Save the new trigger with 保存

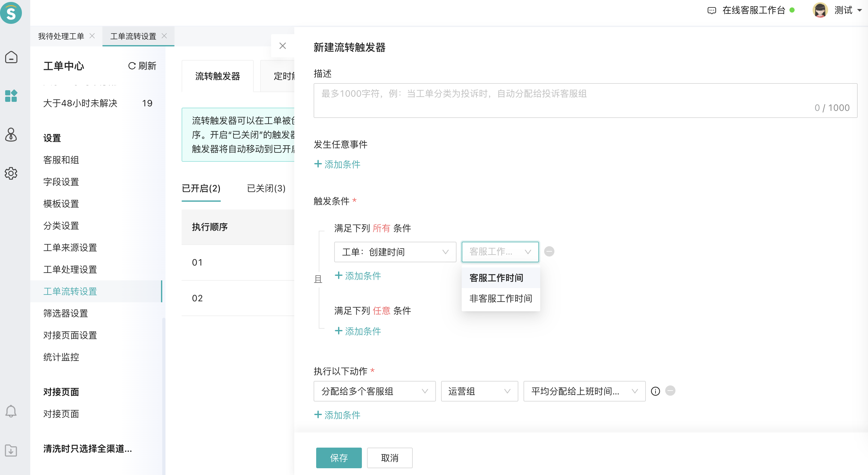point(339,458)
